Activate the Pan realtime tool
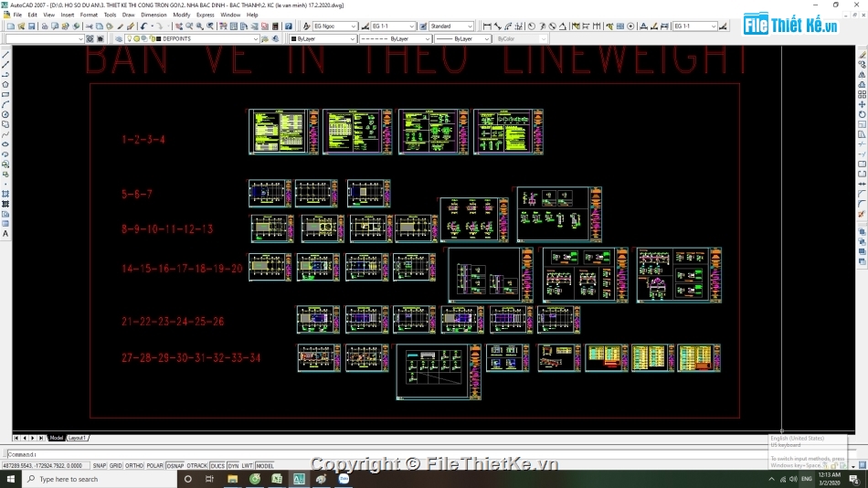The image size is (868, 488). coord(179,26)
